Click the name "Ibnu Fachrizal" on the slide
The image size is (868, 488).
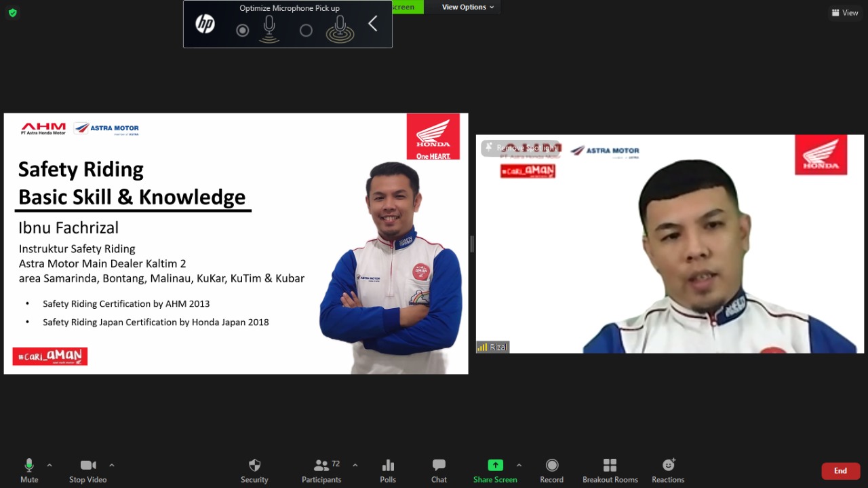click(x=68, y=227)
